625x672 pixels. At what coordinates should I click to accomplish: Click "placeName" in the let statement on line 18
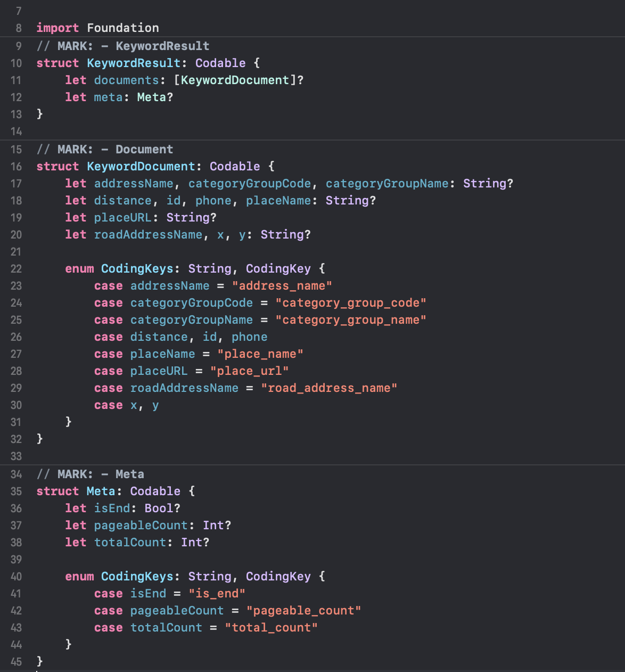[x=278, y=200]
